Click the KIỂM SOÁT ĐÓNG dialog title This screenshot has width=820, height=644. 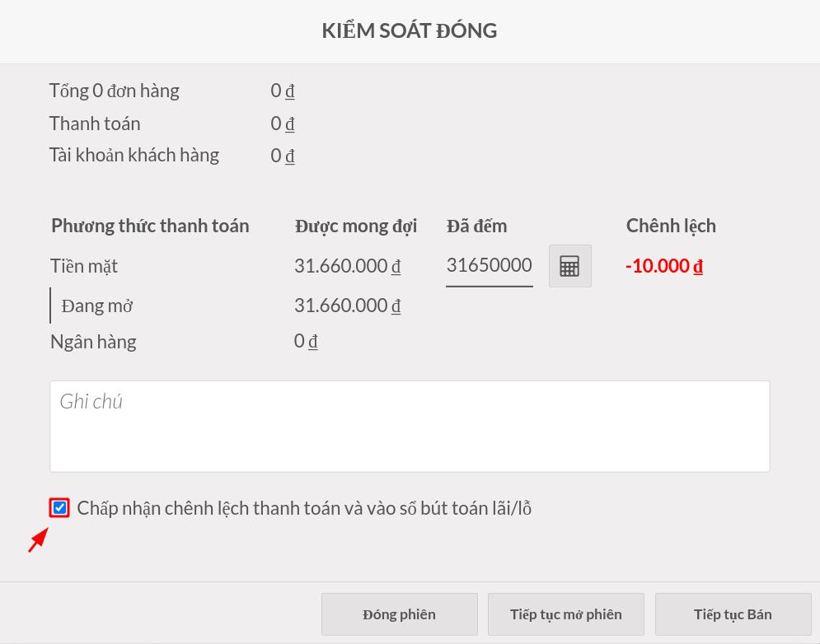pyautogui.click(x=410, y=30)
